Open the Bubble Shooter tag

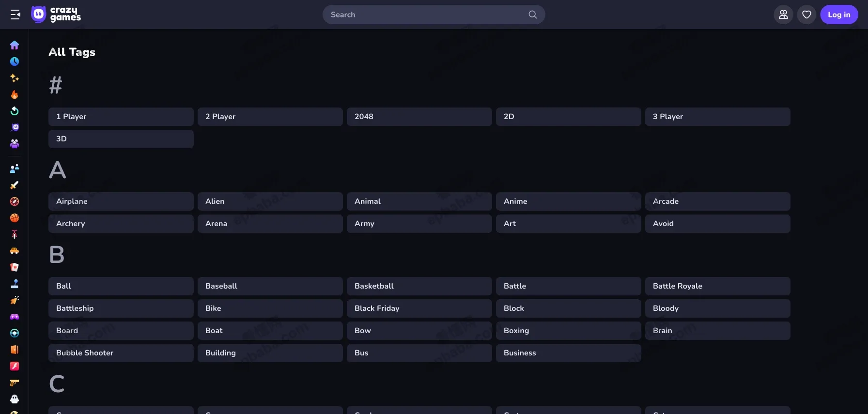(121, 353)
